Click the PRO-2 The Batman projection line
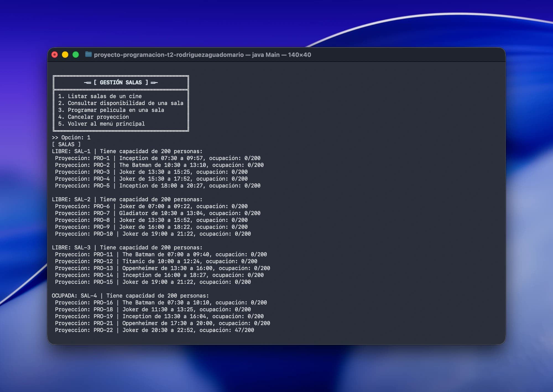 (x=159, y=165)
